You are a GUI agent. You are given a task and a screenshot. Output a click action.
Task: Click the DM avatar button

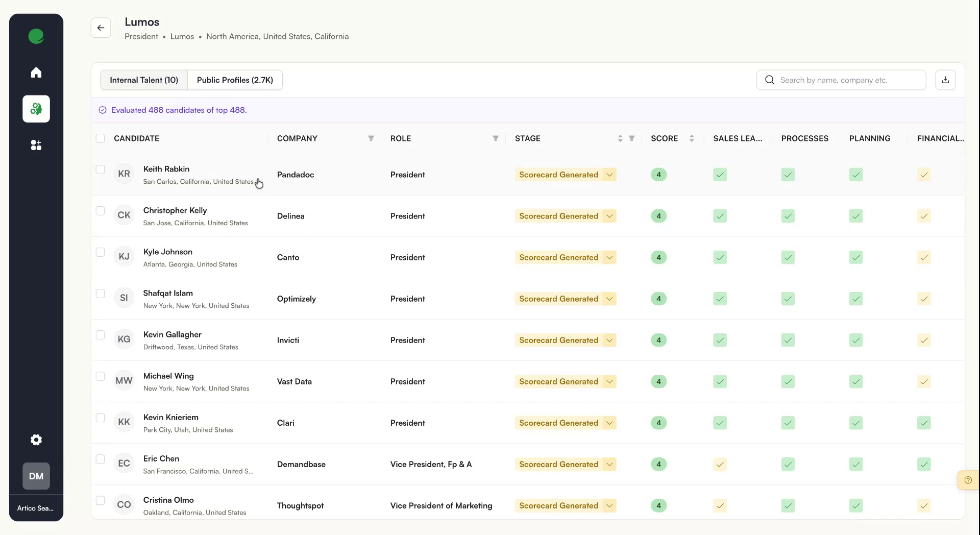36,476
